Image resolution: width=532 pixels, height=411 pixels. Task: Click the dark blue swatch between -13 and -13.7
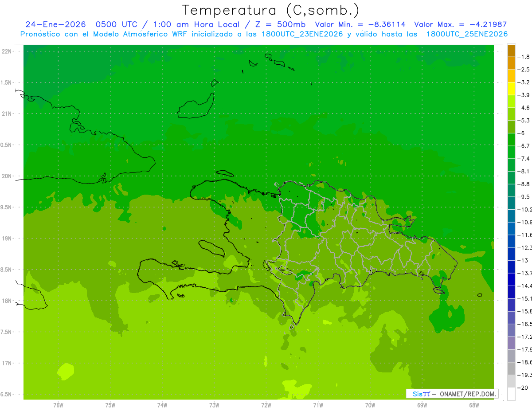(x=511, y=267)
